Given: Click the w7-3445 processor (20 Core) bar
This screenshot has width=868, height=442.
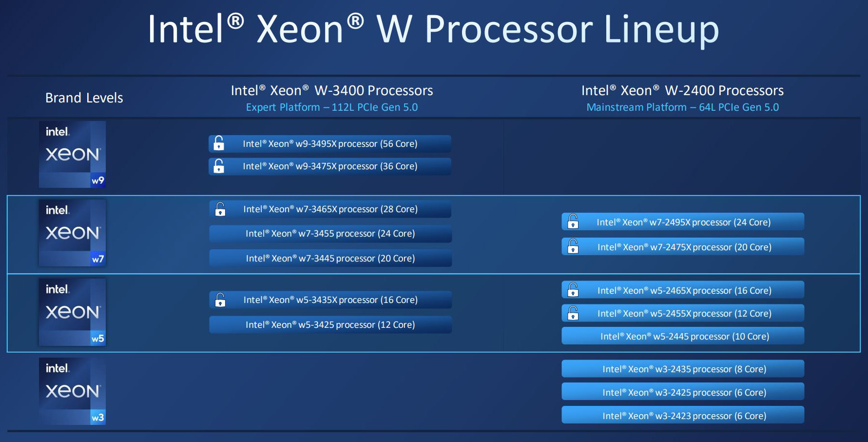Looking at the screenshot, I should tap(330, 258).
